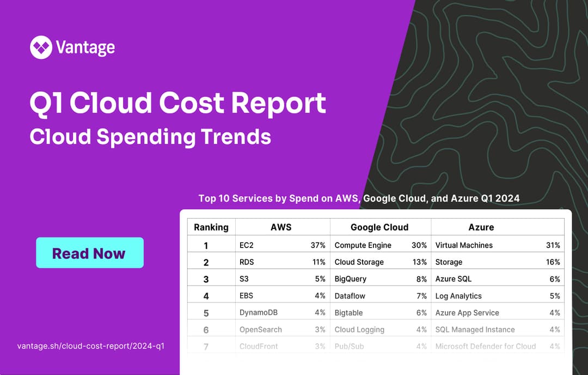Click the RDS row entry
588x375 pixels.
[247, 262]
